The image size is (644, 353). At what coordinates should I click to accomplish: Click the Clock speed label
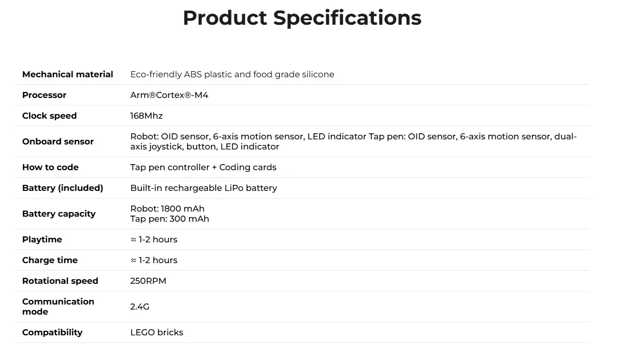[x=49, y=116]
